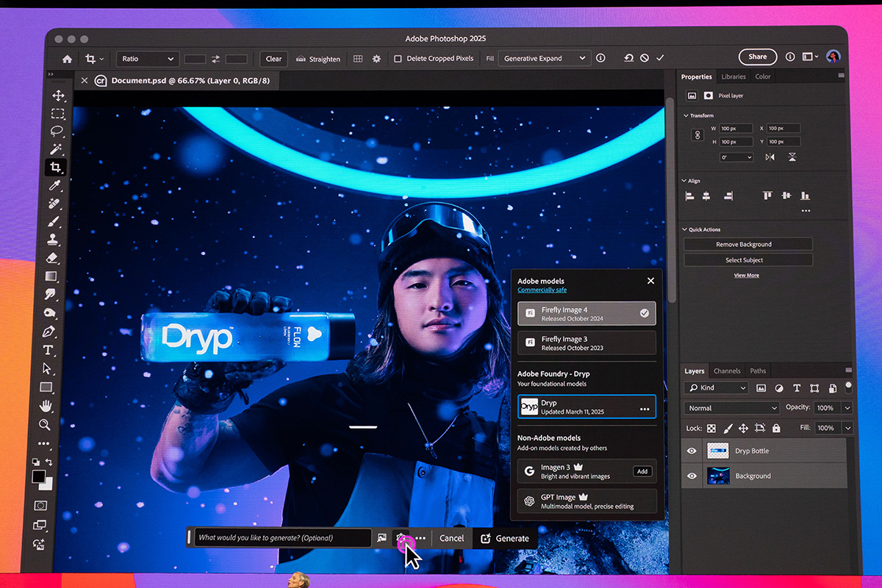The width and height of the screenshot is (882, 588).
Task: Switch to the Channels tab
Action: point(727,371)
